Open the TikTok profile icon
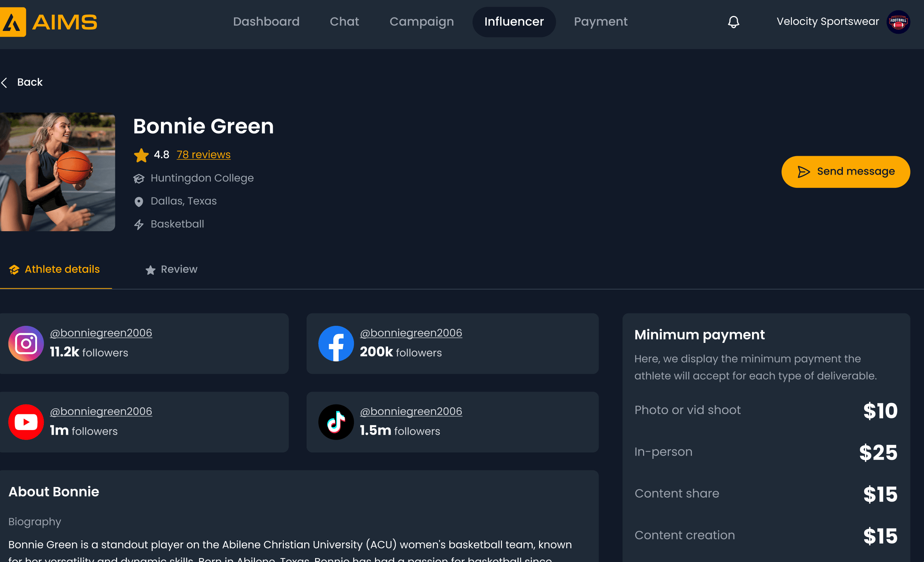Screen dimensions: 924x562 pyautogui.click(x=336, y=422)
